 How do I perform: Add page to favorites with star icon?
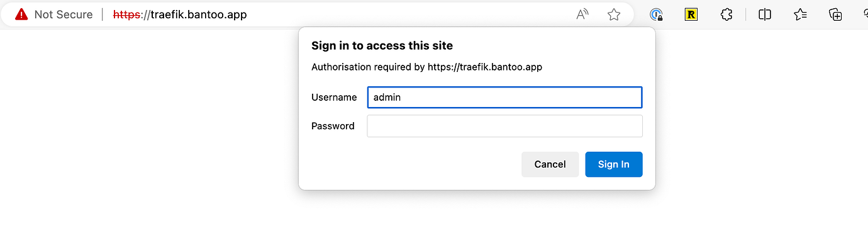click(x=614, y=14)
